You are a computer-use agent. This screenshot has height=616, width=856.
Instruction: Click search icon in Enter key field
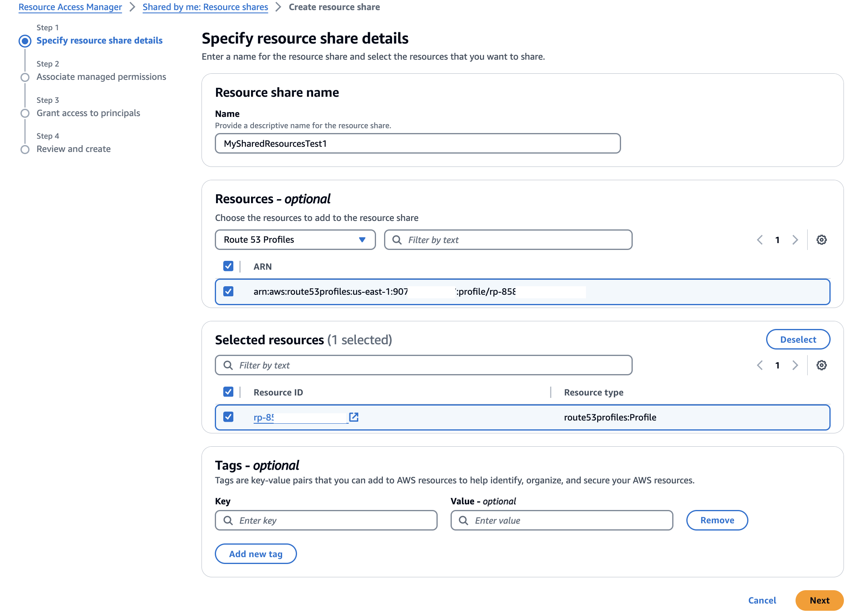pos(228,520)
